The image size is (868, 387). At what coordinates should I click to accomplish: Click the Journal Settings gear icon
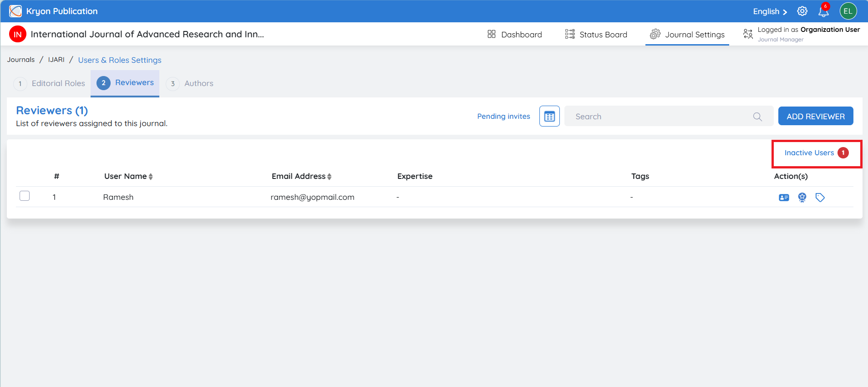[655, 34]
